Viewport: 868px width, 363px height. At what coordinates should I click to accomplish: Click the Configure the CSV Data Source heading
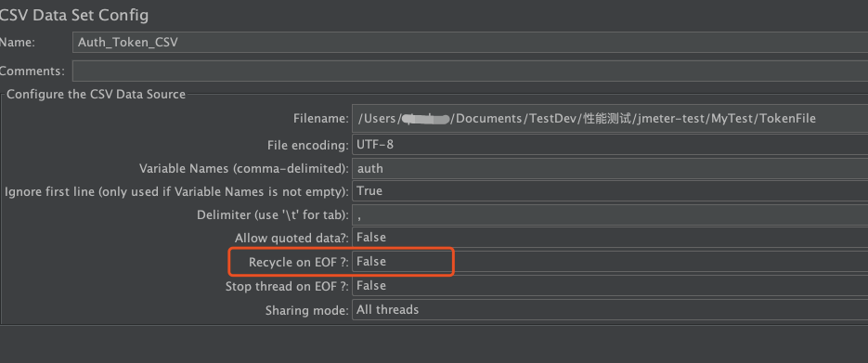click(96, 94)
